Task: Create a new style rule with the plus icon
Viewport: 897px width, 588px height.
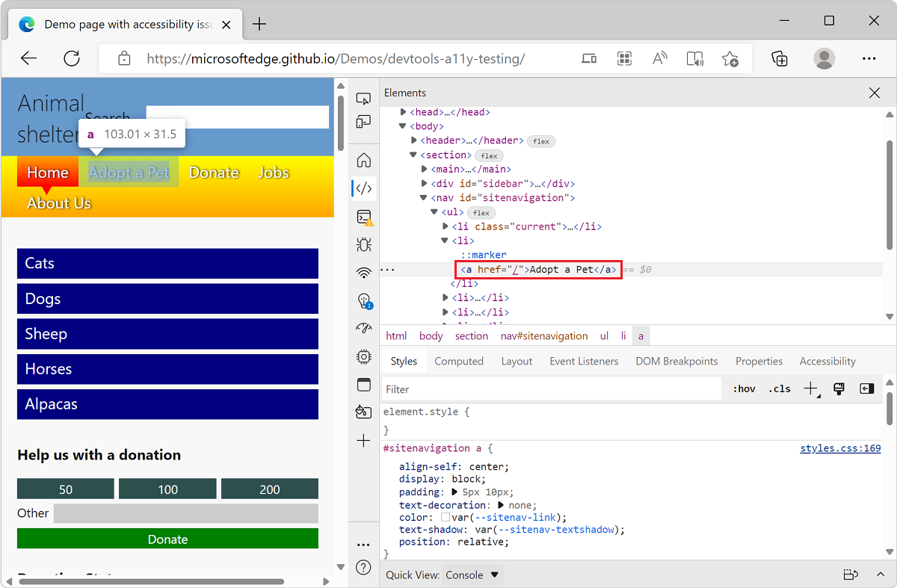Action: point(810,389)
